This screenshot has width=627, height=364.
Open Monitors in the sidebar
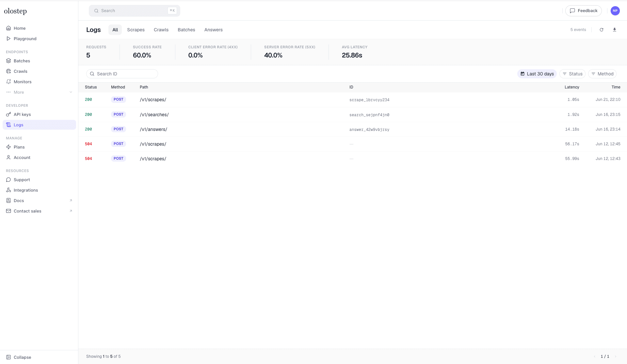39,82
